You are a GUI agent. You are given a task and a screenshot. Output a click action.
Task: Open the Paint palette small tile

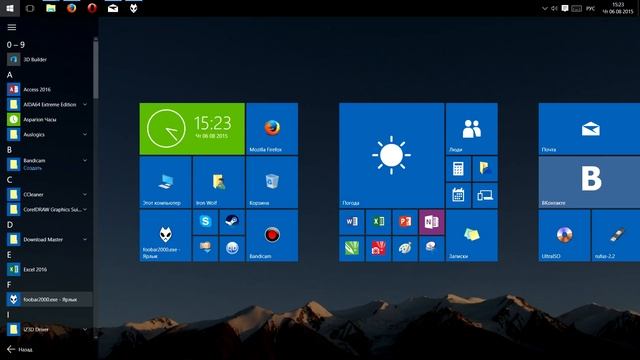[405, 249]
